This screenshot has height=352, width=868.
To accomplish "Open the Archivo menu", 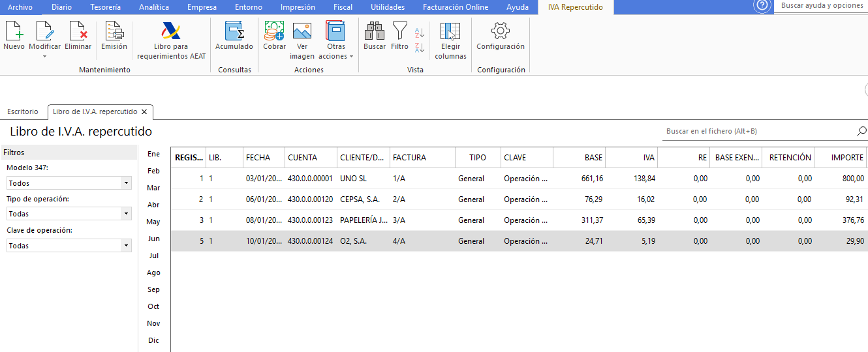I will click(x=20, y=7).
